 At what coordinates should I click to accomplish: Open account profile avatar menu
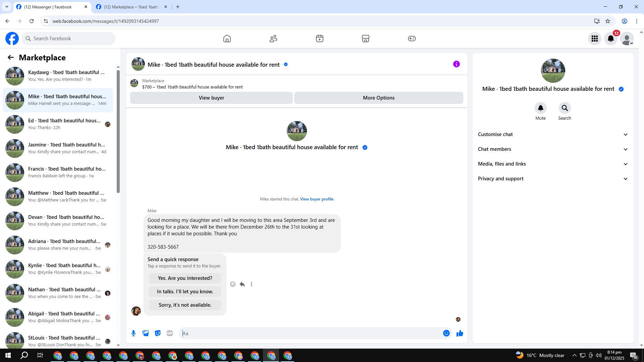pos(627,39)
